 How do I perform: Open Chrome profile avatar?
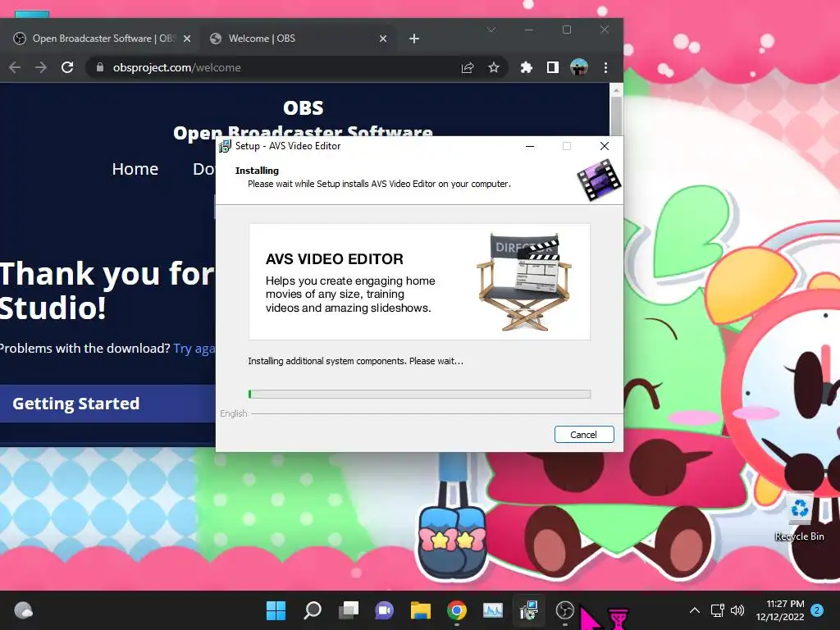pos(578,67)
